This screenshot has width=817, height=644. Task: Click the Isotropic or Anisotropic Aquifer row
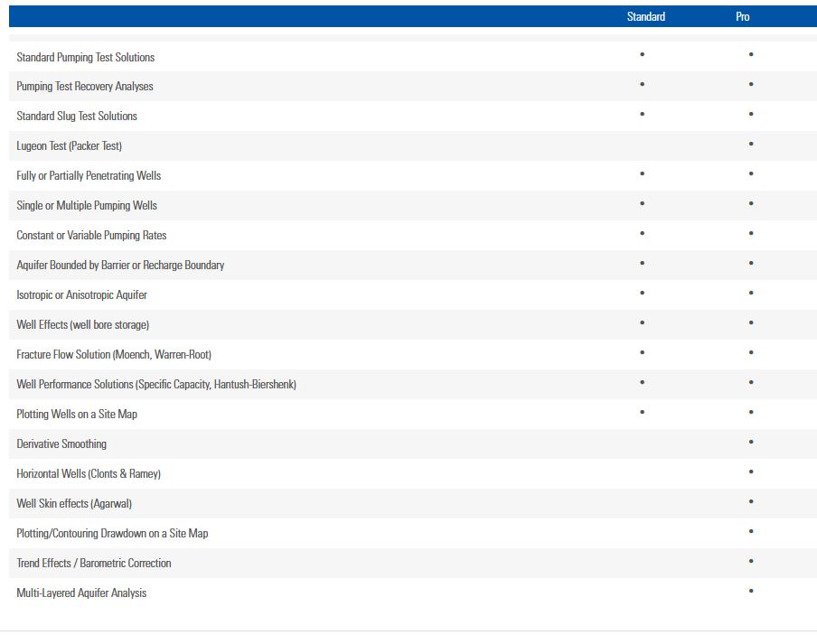coord(81,294)
